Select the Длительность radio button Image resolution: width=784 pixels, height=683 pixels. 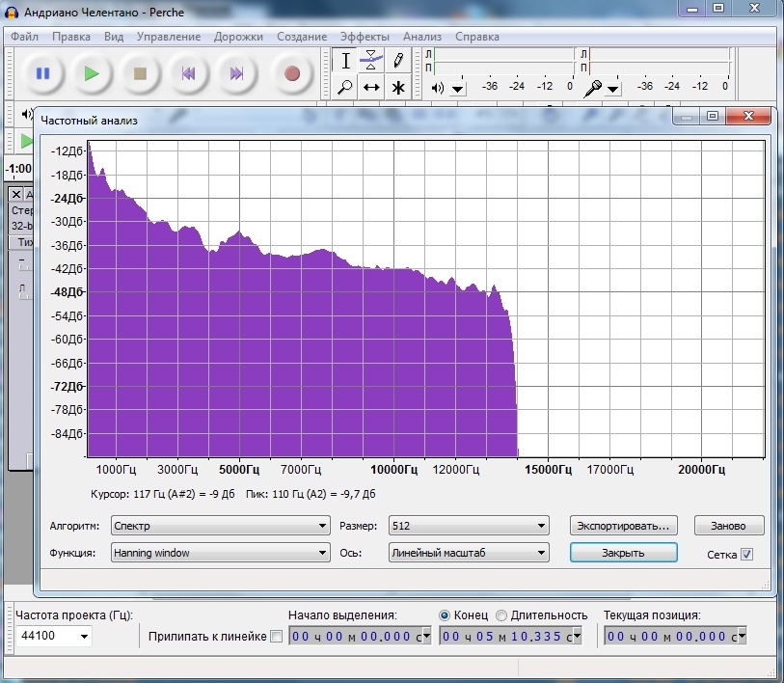click(x=501, y=615)
